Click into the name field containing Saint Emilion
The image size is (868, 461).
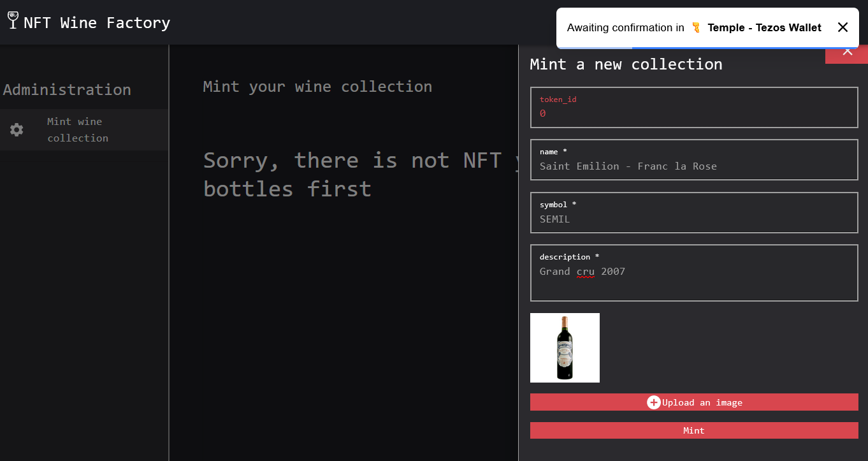(693, 166)
